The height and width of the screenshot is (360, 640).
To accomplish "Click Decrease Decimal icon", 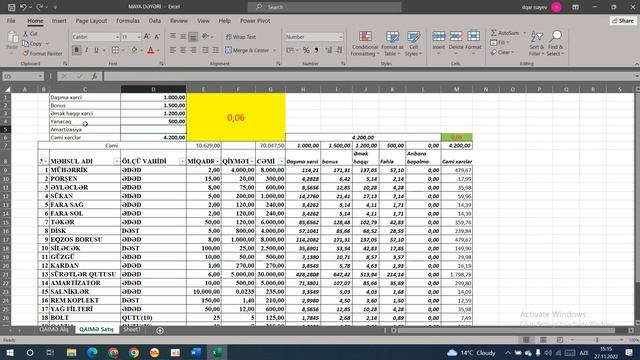I will click(x=339, y=50).
